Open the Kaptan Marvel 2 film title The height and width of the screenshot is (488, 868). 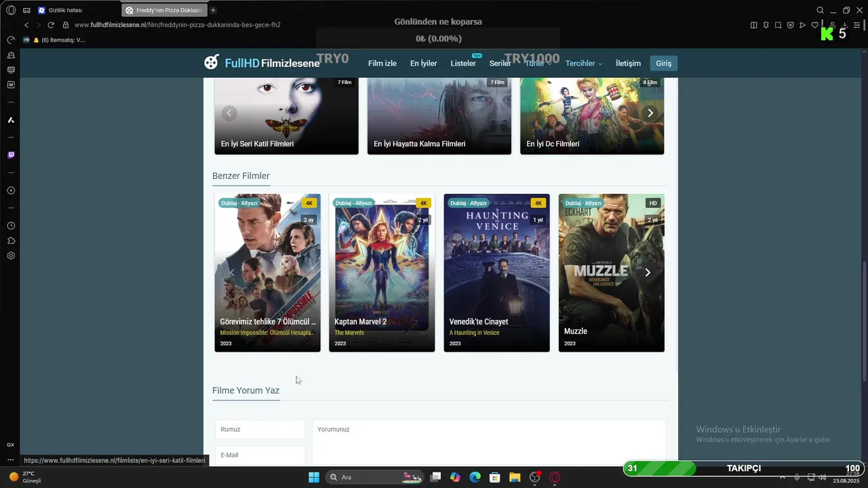coord(361,322)
